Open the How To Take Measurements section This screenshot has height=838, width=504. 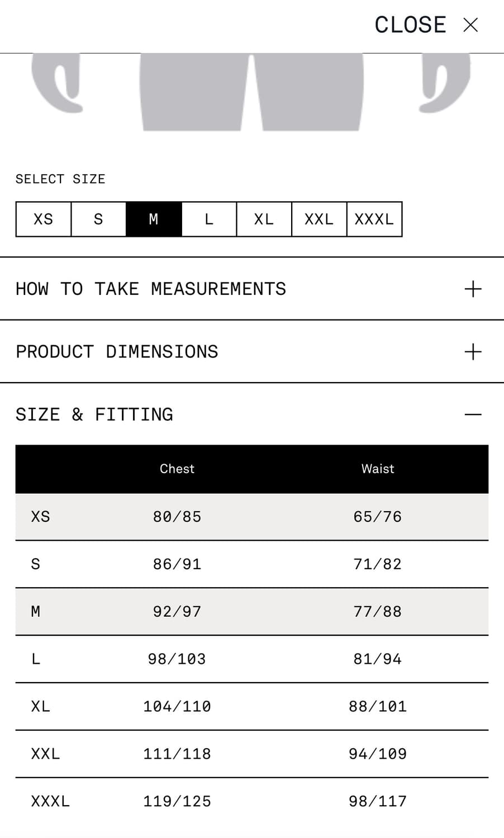pos(151,289)
